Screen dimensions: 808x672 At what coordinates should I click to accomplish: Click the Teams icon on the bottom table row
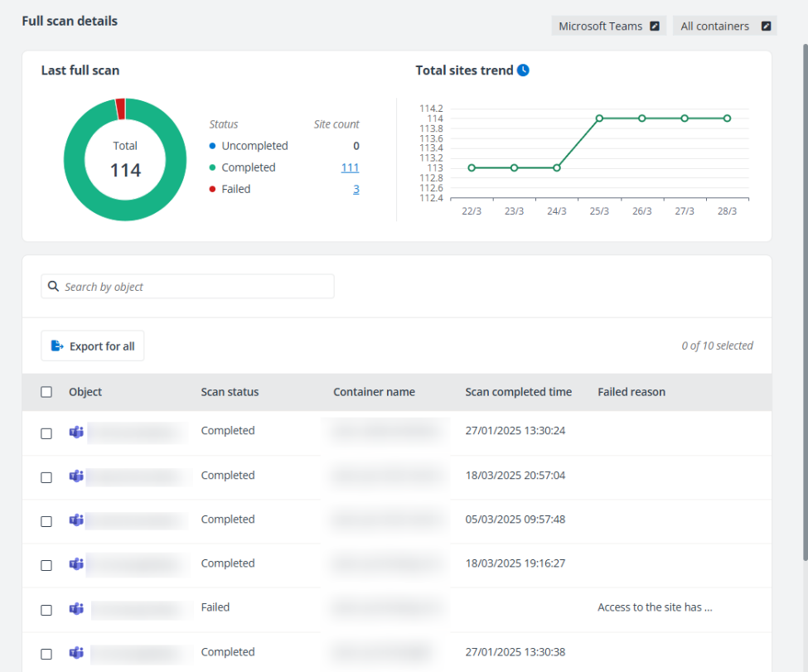pos(75,653)
